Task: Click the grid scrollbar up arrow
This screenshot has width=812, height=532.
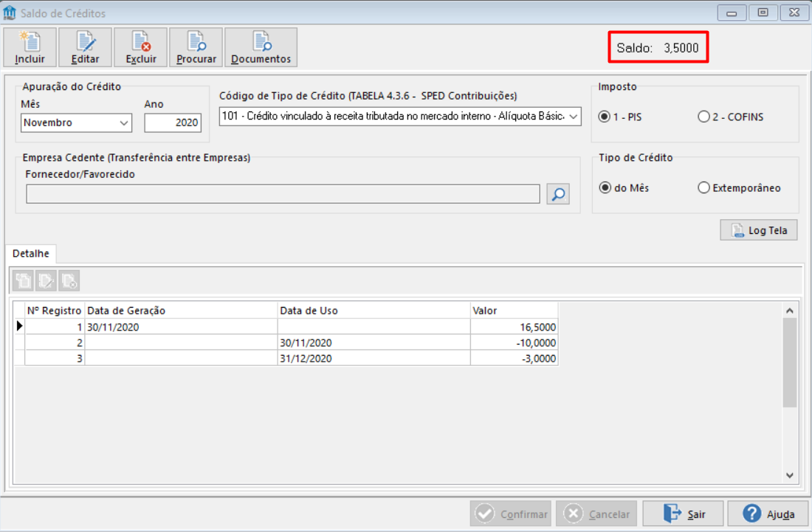Action: pyautogui.click(x=790, y=311)
